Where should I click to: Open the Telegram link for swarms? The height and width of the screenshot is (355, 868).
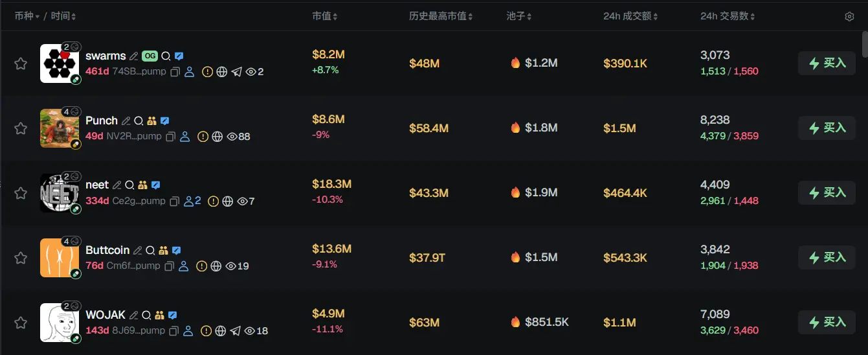click(237, 72)
